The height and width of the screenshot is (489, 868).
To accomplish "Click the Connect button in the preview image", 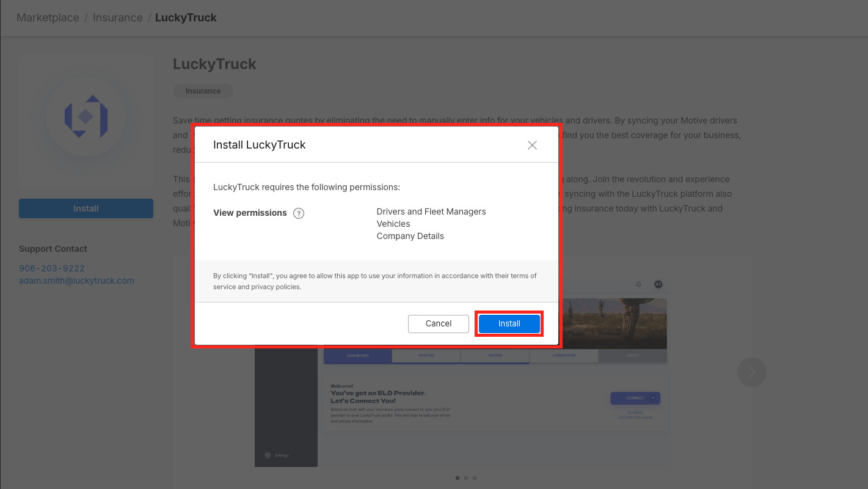I will 635,398.
